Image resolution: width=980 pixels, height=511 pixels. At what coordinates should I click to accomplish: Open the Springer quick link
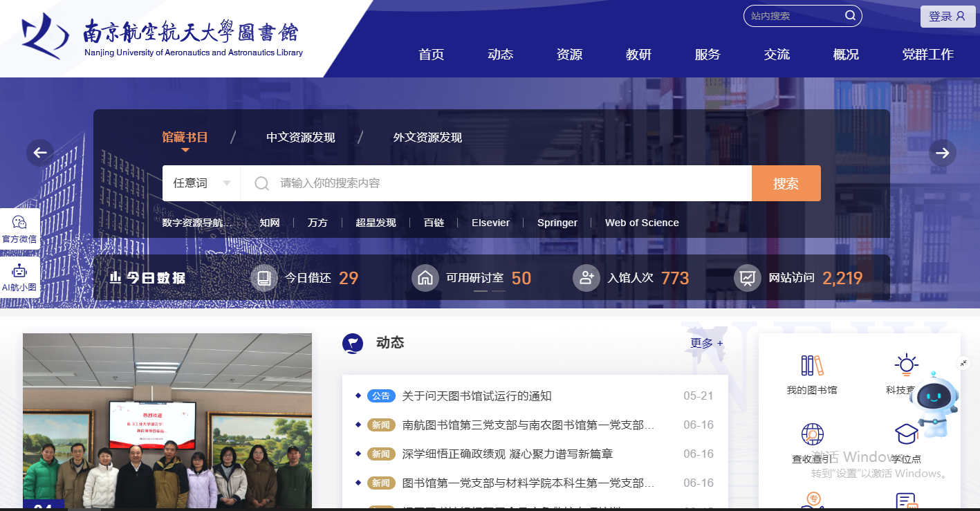click(x=557, y=223)
